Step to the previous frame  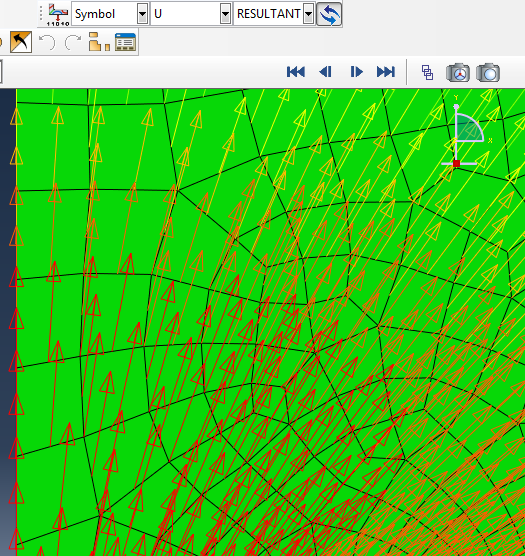(x=325, y=72)
